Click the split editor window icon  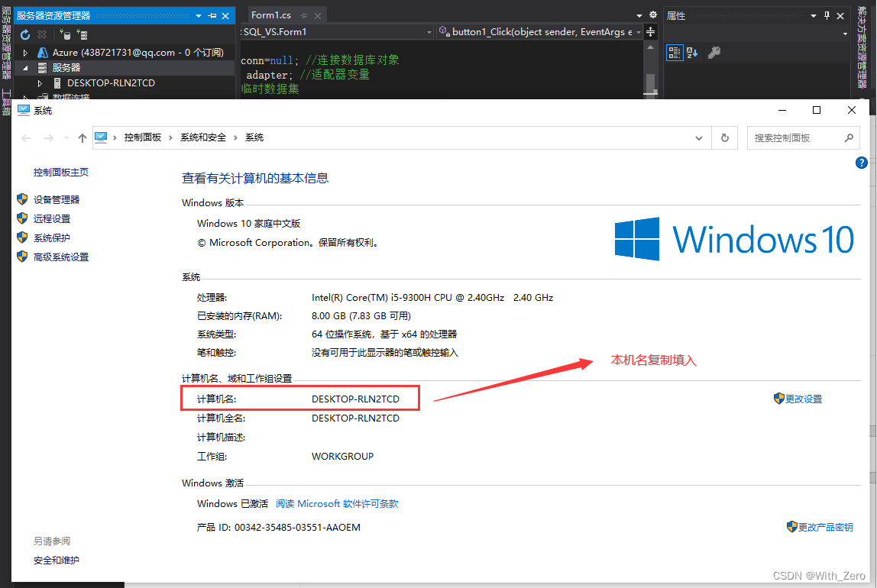coord(650,32)
